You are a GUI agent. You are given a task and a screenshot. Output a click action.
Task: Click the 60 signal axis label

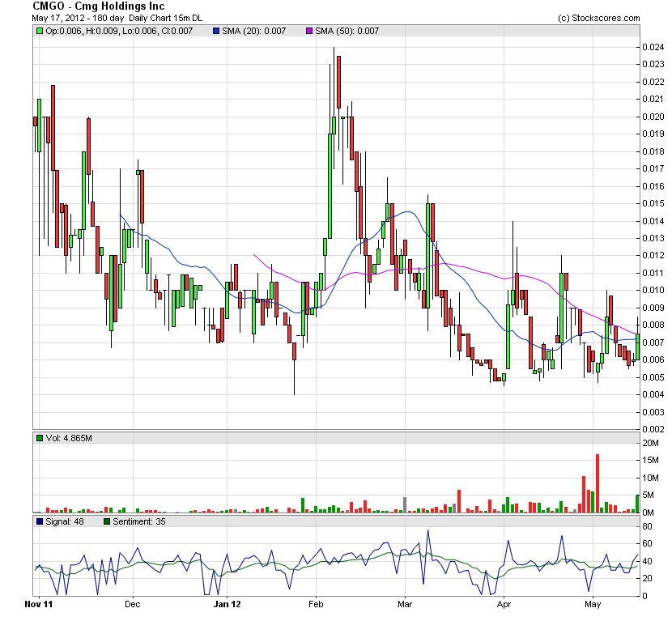[x=647, y=543]
